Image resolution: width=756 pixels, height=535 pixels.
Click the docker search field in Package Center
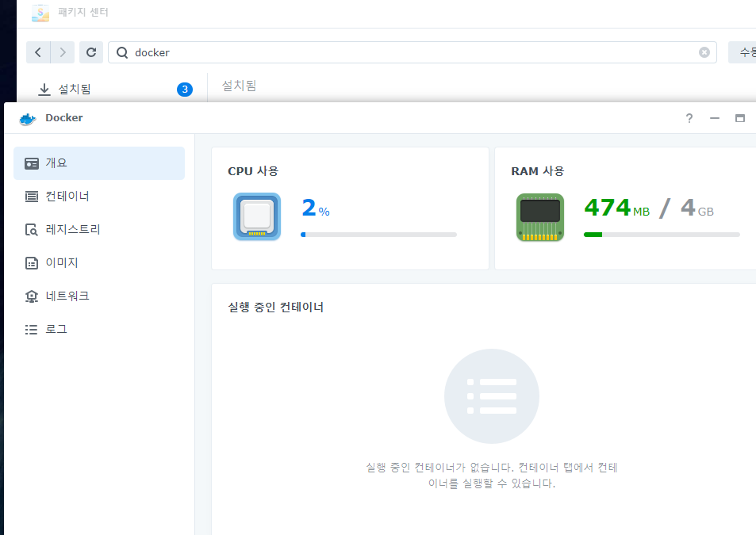pos(413,52)
